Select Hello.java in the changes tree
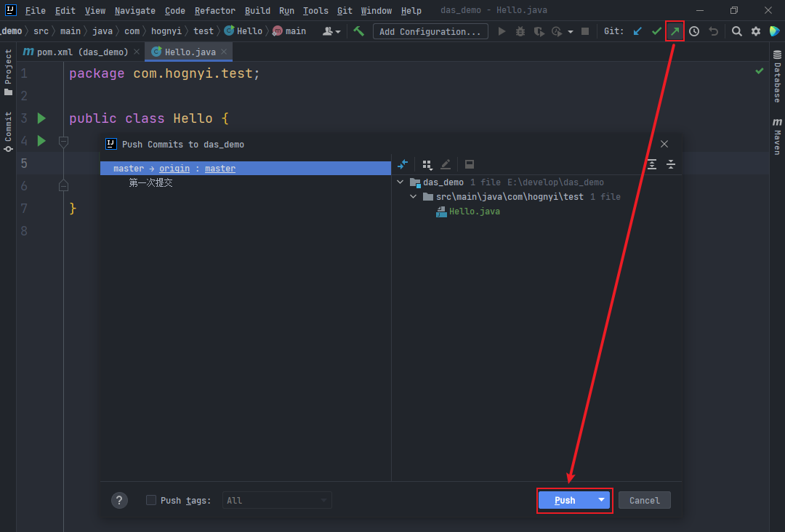Viewport: 785px width, 532px height. [474, 211]
